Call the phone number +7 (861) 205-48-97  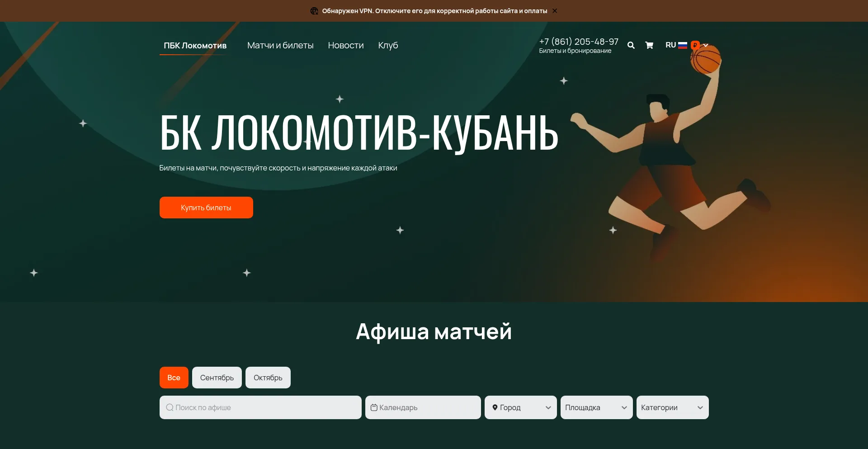(579, 42)
